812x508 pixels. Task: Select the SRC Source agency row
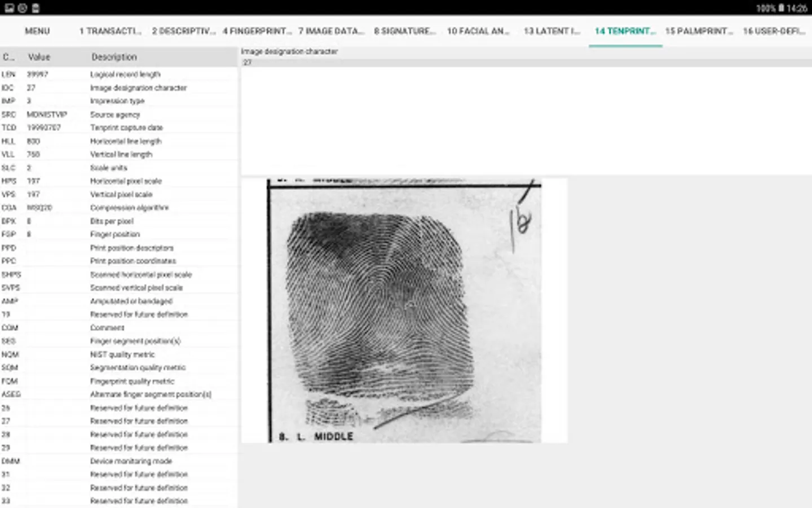point(118,115)
